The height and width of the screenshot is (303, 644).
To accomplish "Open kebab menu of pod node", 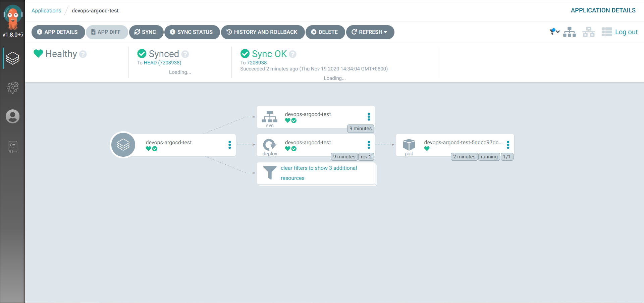I will 508,145.
